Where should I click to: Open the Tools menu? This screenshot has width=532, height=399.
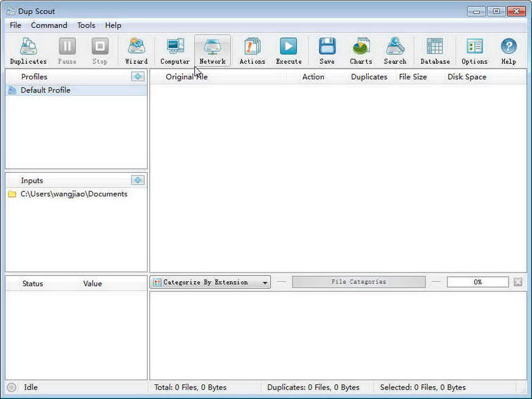pyautogui.click(x=86, y=25)
